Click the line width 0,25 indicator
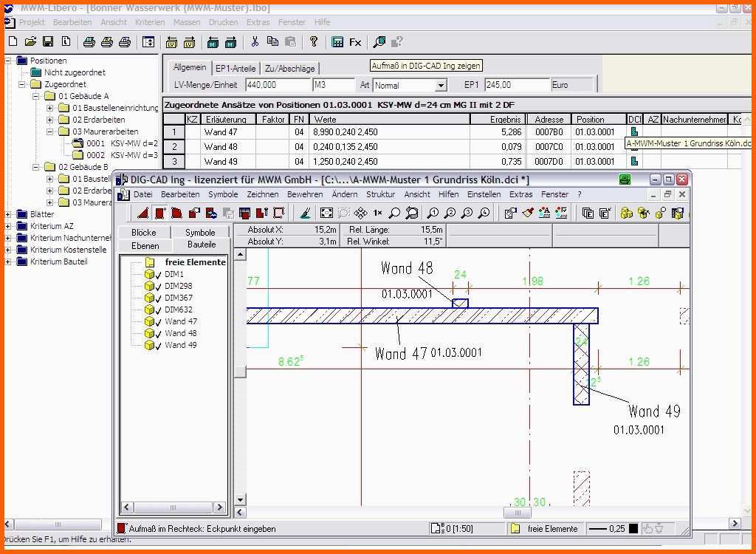The width and height of the screenshot is (756, 554). coord(607,529)
